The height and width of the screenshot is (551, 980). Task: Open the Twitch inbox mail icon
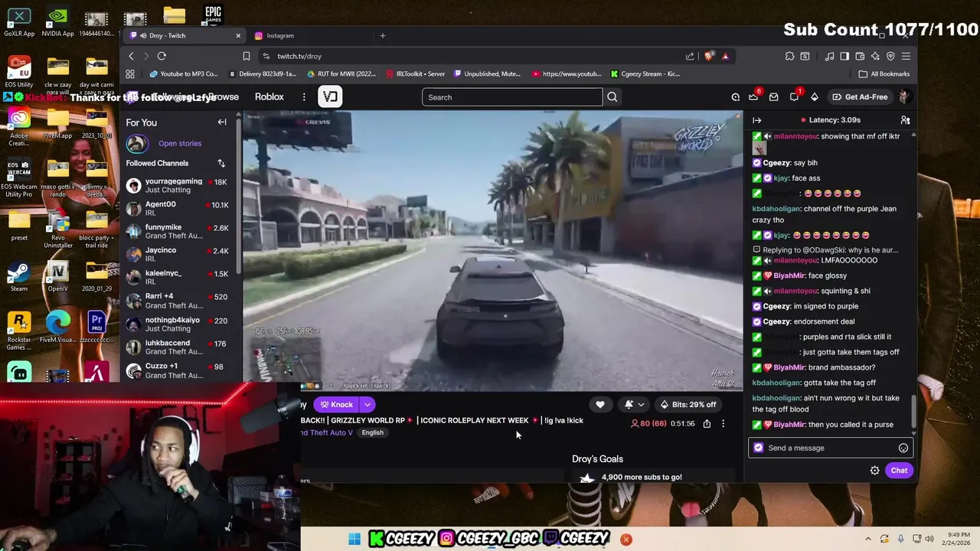pyautogui.click(x=773, y=97)
